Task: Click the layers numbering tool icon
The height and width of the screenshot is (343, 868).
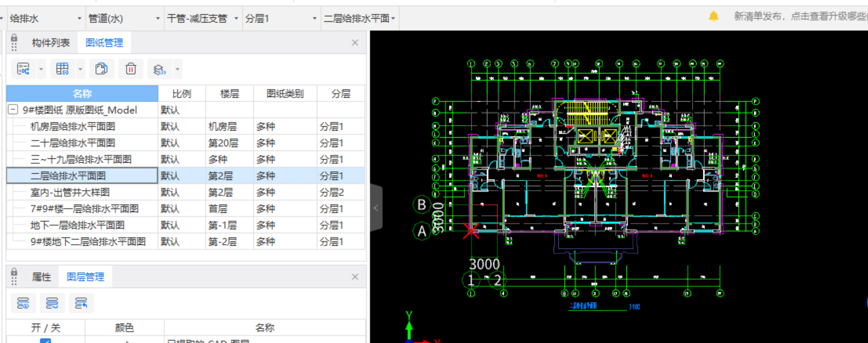Action: tap(159, 69)
